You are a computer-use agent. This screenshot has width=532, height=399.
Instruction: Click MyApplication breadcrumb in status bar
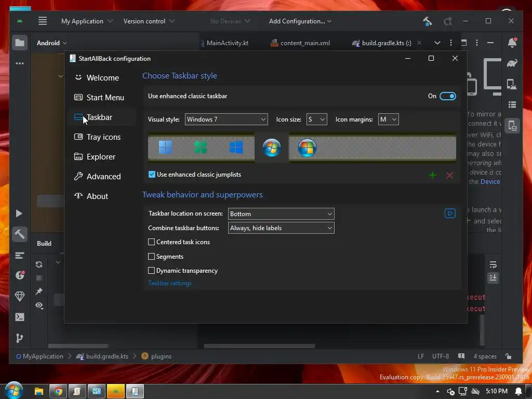[x=39, y=356]
